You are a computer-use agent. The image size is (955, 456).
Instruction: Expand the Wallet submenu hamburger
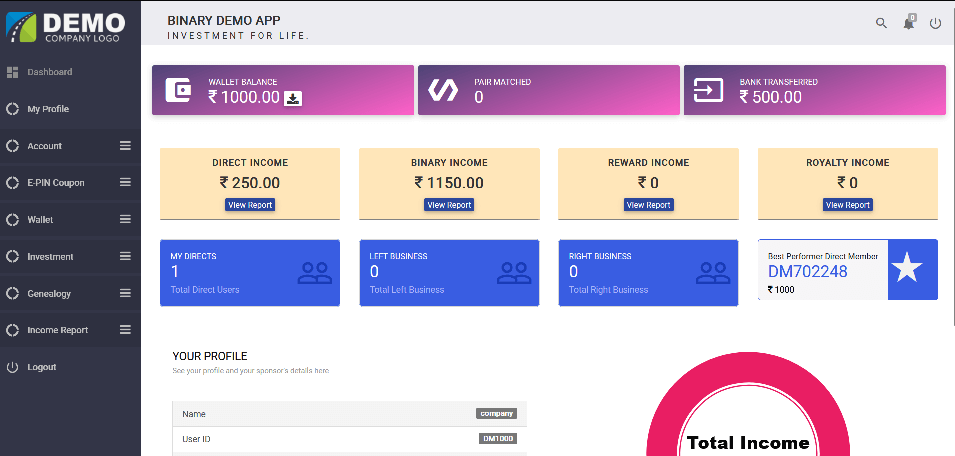[125, 219]
